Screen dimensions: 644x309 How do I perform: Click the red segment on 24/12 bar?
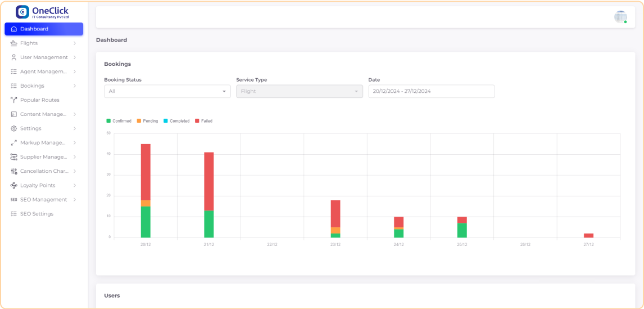[x=399, y=222]
